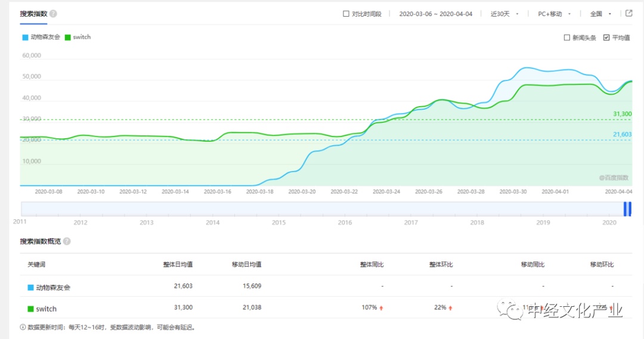Click the info icon before 数据更新时间 note

(x=23, y=327)
